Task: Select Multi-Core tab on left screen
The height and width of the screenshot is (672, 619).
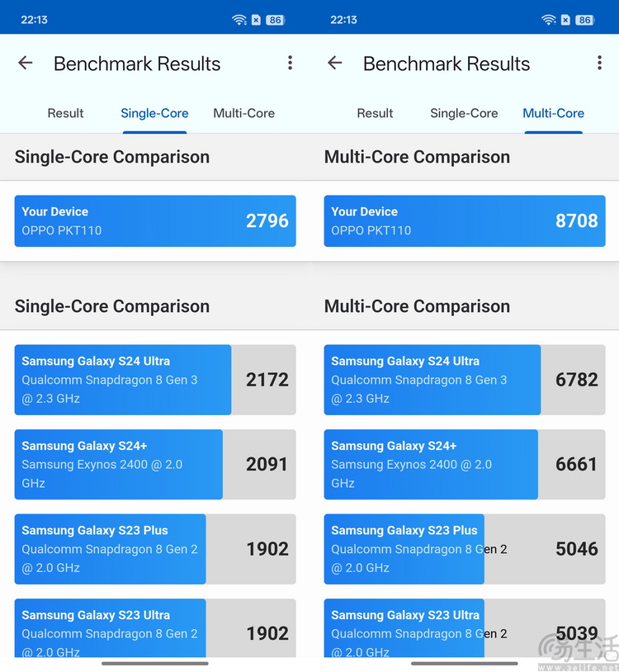Action: [243, 114]
